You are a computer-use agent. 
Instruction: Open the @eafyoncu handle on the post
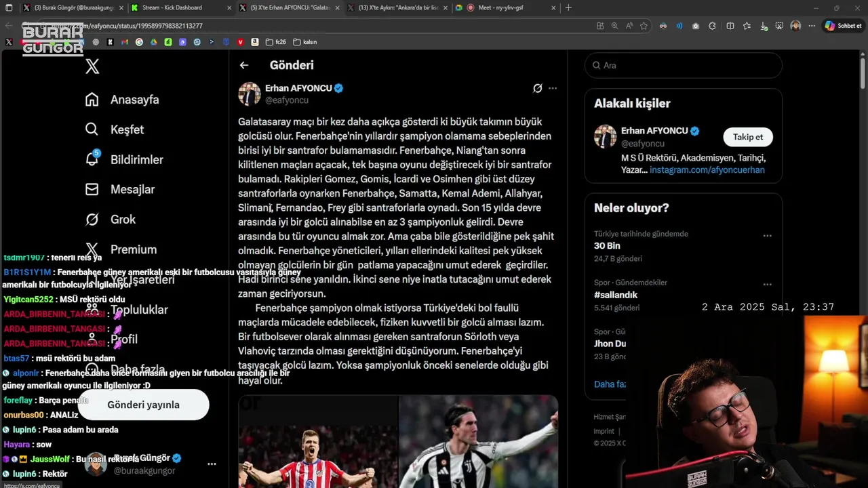click(x=287, y=100)
